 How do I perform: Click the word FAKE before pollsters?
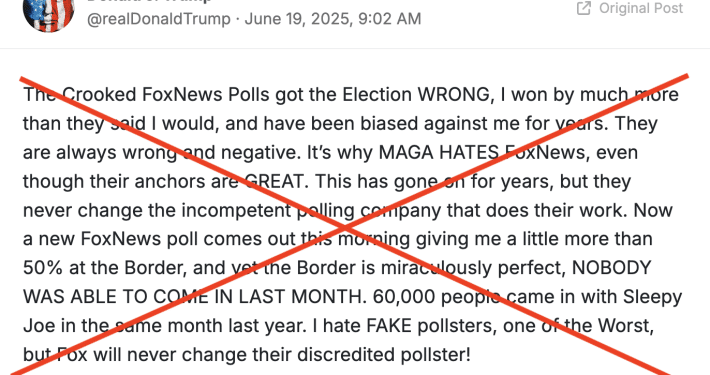tap(389, 326)
